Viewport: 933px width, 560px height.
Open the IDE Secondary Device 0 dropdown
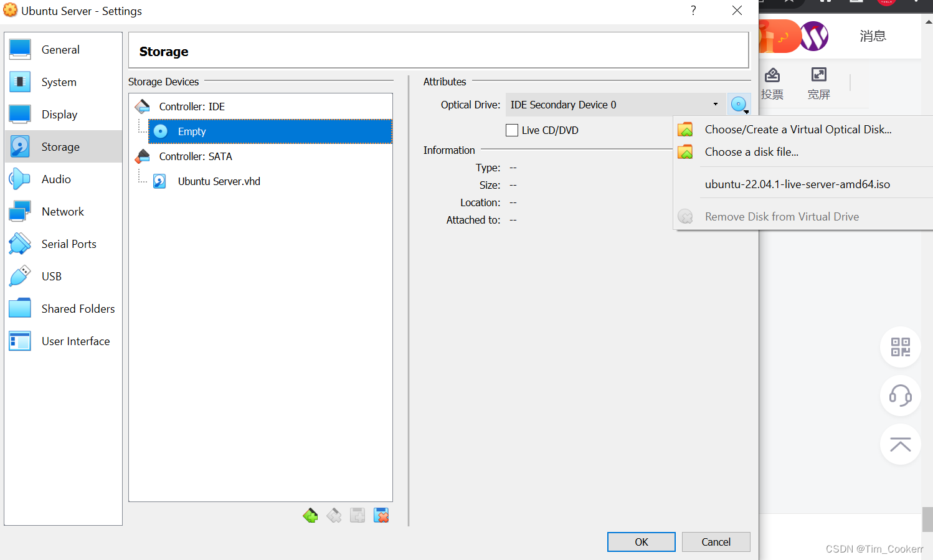coord(615,105)
